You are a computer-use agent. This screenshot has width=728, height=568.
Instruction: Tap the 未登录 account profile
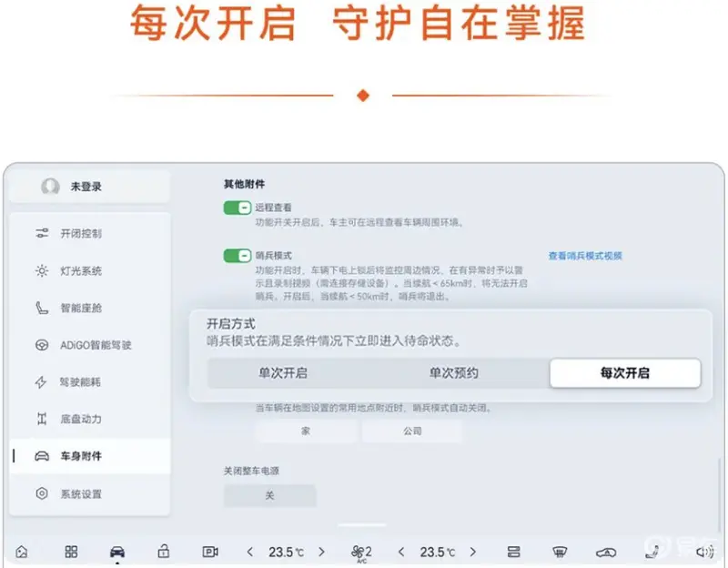tap(89, 187)
